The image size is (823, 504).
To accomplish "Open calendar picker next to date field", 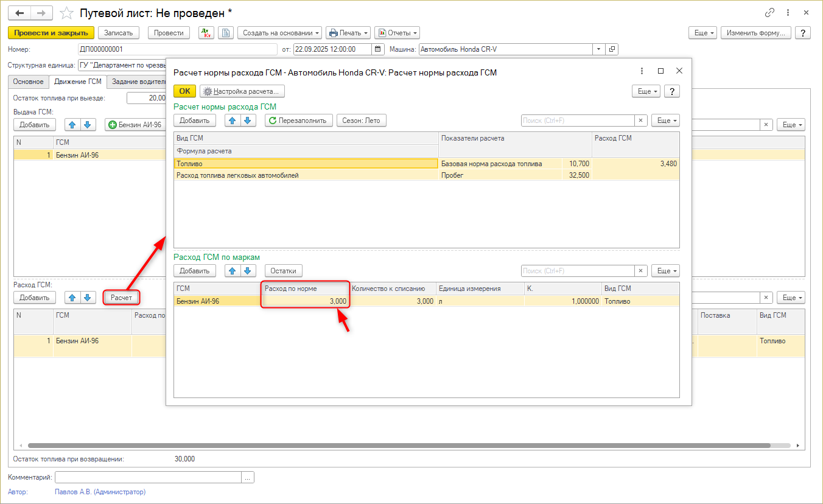I will coord(377,49).
